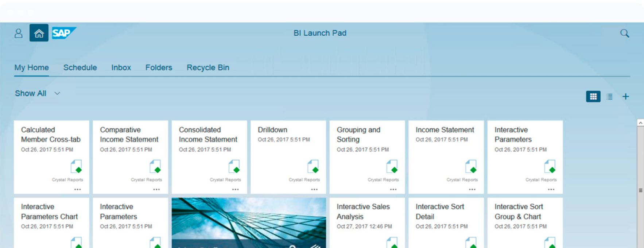Open the Recycle Bin tab
The height and width of the screenshot is (248, 644).
click(x=208, y=67)
